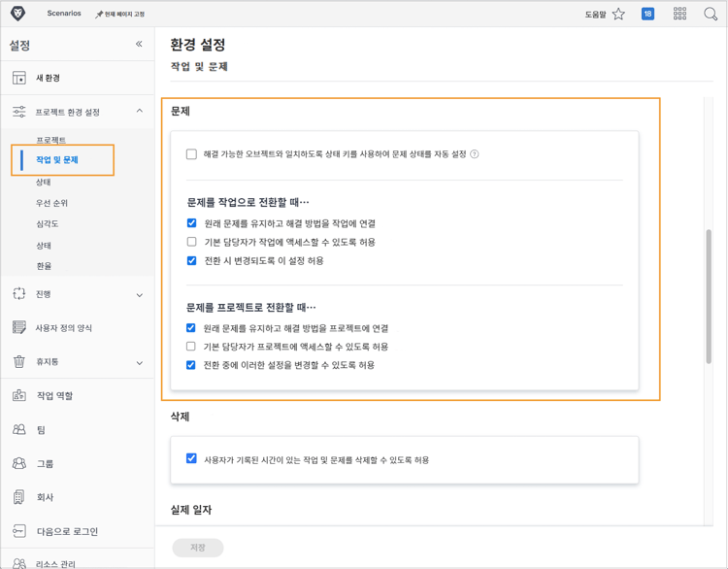Click the favorites star icon
The width and height of the screenshot is (728, 569).
tap(618, 14)
